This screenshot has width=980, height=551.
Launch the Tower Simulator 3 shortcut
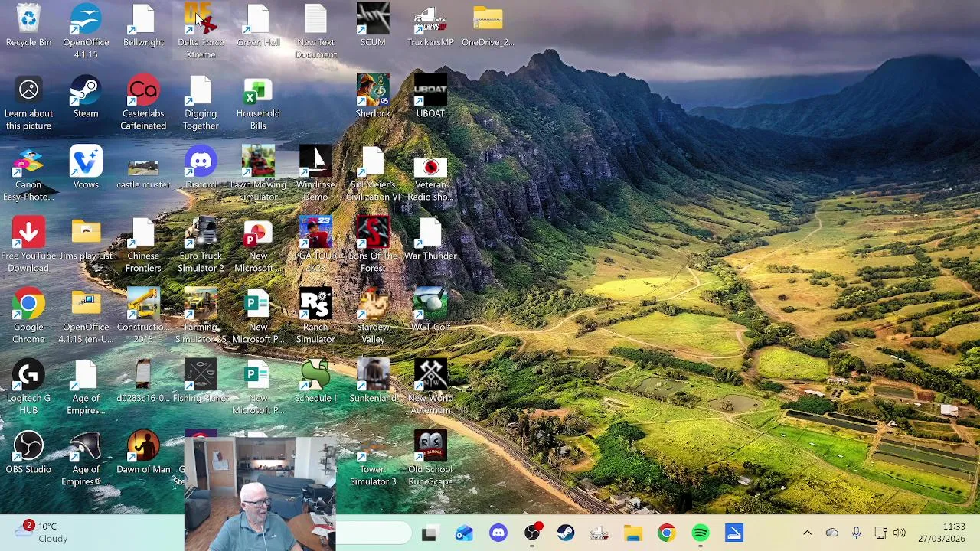pos(373,464)
